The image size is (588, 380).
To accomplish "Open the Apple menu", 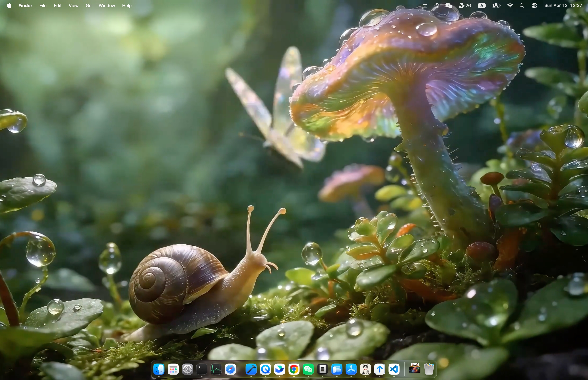I will 9,5.
